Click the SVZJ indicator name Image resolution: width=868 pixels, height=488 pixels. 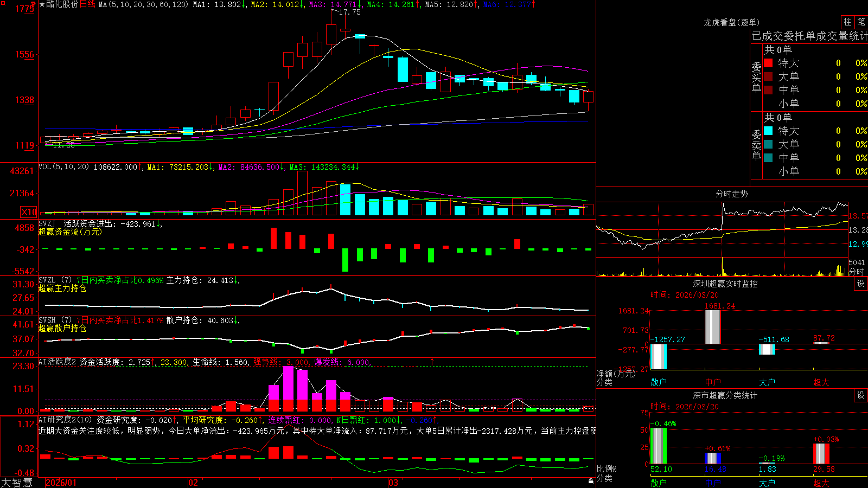click(x=47, y=223)
